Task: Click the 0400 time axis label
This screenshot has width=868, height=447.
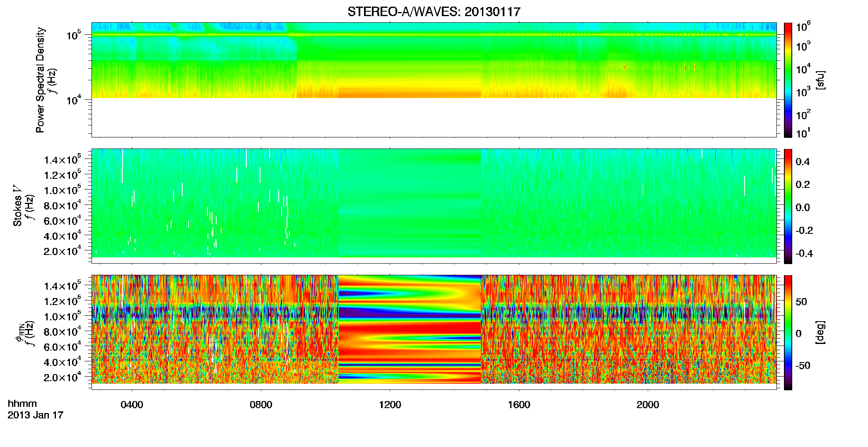Action: click(132, 405)
